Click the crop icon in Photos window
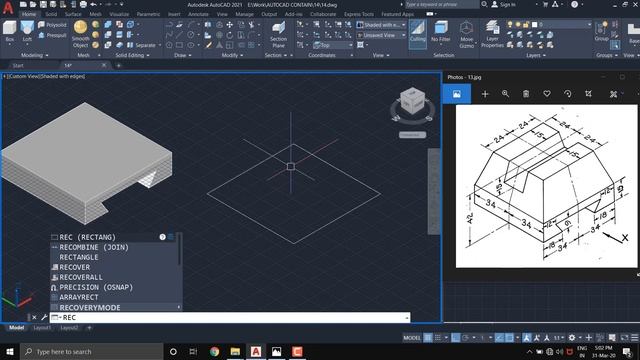Screen dimensions: 640x360 click(589, 94)
